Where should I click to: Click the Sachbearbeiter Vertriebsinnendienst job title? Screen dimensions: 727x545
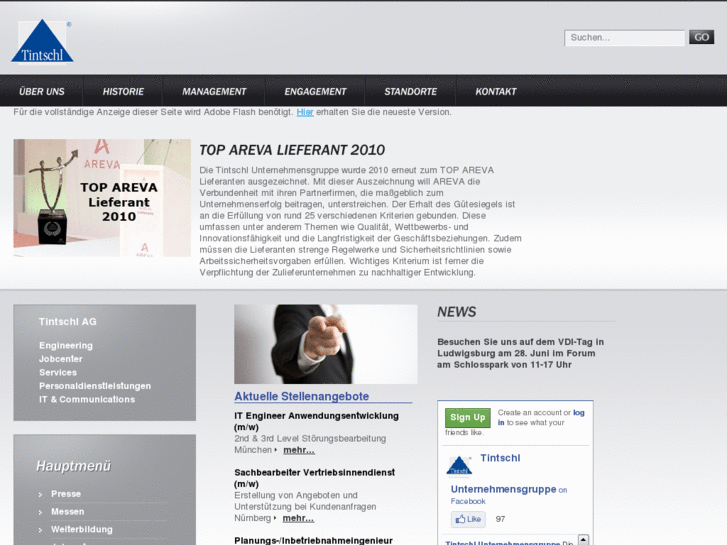tap(315, 478)
